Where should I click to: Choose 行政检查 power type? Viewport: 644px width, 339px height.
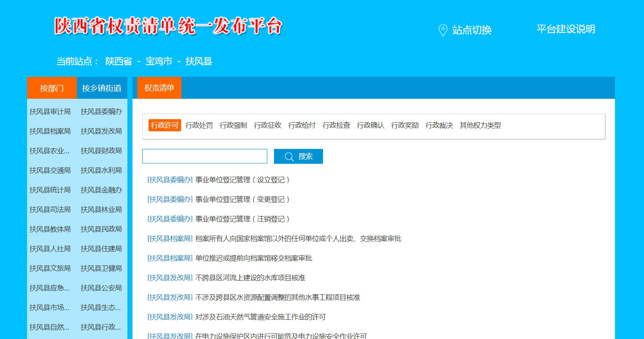(336, 125)
